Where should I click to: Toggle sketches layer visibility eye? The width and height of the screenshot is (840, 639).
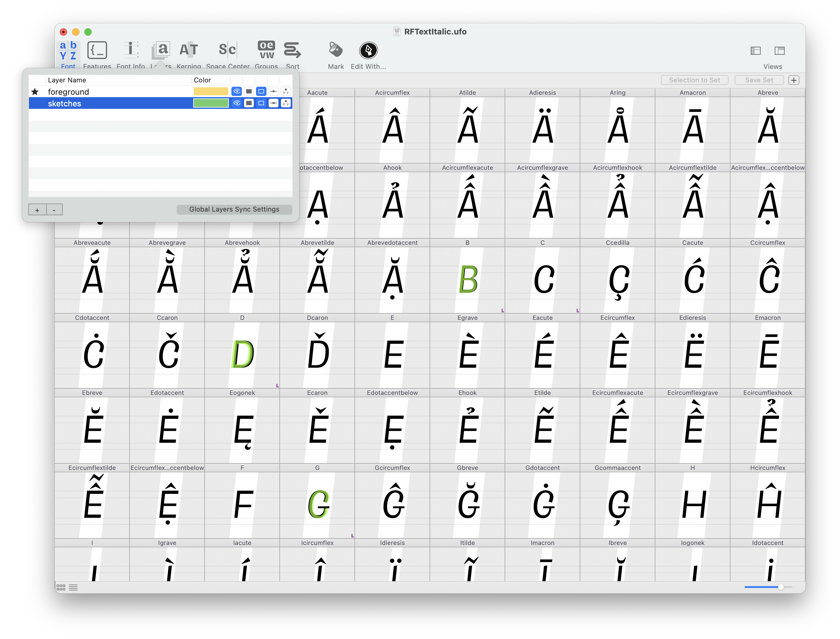tap(236, 103)
